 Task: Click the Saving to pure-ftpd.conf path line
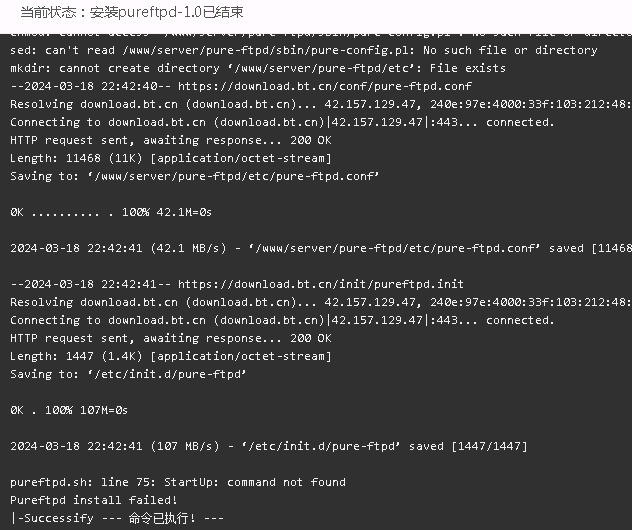coord(194,176)
